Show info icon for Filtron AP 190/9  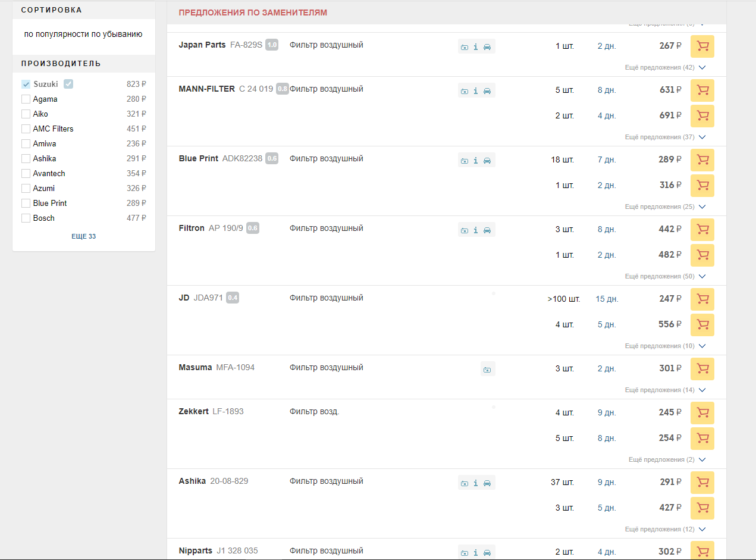pyautogui.click(x=476, y=230)
